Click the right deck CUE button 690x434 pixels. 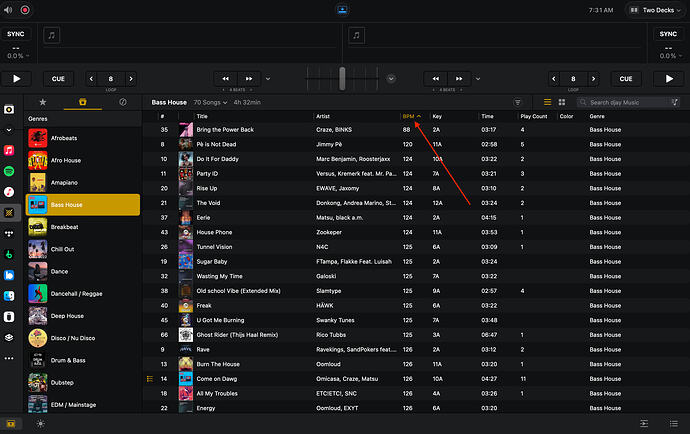click(626, 79)
